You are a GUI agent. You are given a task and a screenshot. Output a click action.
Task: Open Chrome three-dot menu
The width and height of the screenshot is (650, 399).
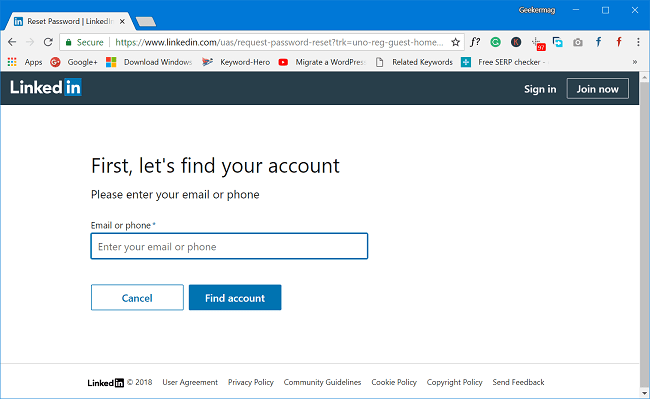pos(638,42)
